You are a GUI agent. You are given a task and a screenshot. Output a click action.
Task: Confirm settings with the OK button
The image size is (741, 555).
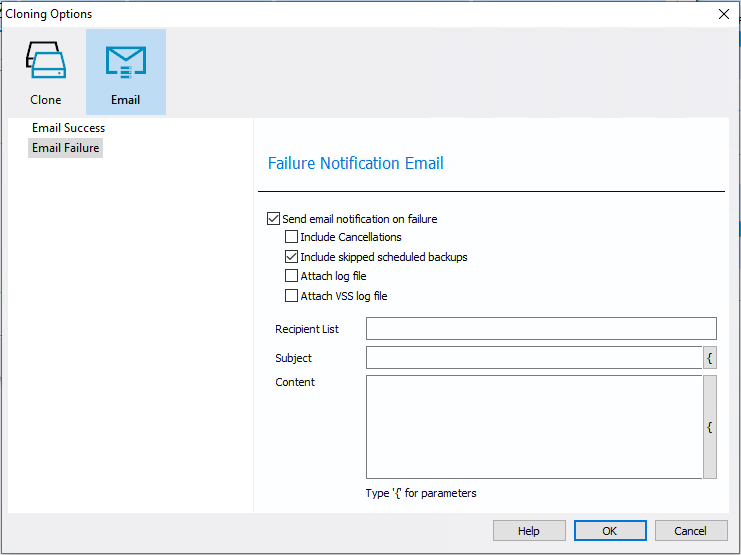609,531
